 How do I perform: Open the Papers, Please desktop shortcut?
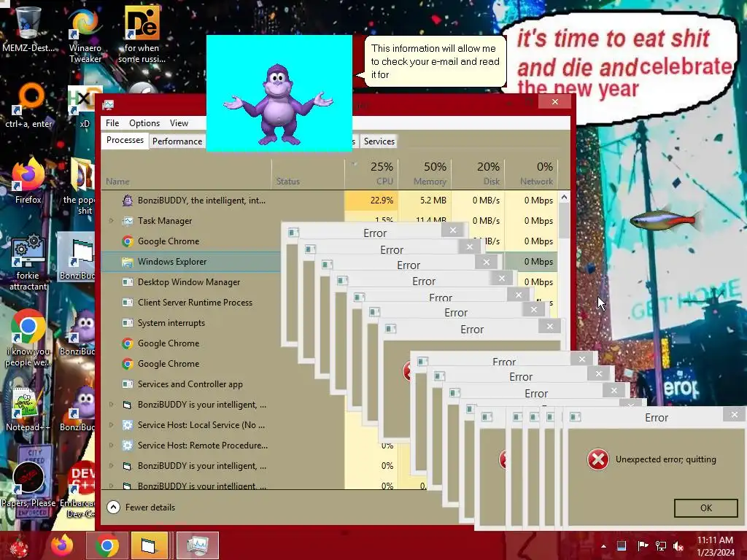[x=28, y=484]
